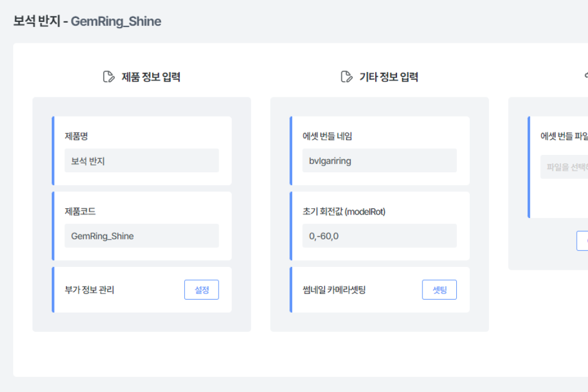Select the 부가 정보 관리 row label
588x392 pixels.
click(90, 290)
